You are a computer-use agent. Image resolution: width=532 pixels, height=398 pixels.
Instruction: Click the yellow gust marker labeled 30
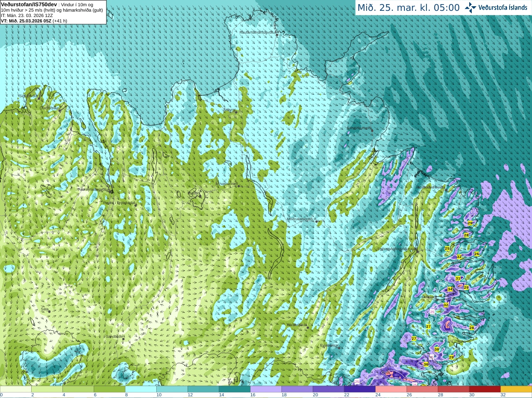pyautogui.click(x=436, y=349)
